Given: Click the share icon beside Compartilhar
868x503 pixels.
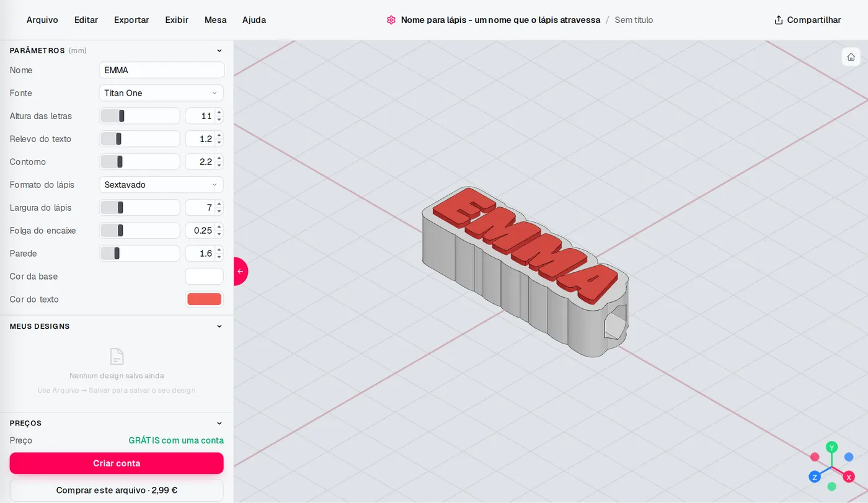Looking at the screenshot, I should [779, 20].
